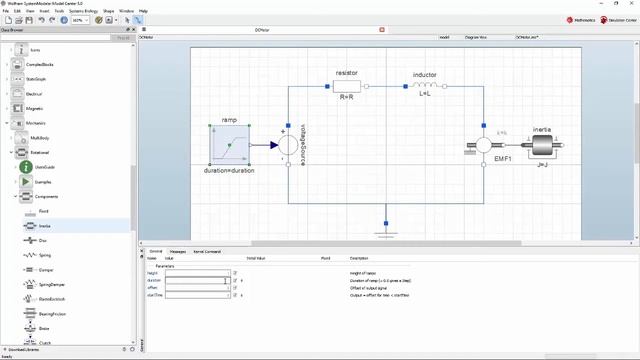This screenshot has width=640, height=360.
Task: Collapse the Rotational tree node
Action: 11,152
